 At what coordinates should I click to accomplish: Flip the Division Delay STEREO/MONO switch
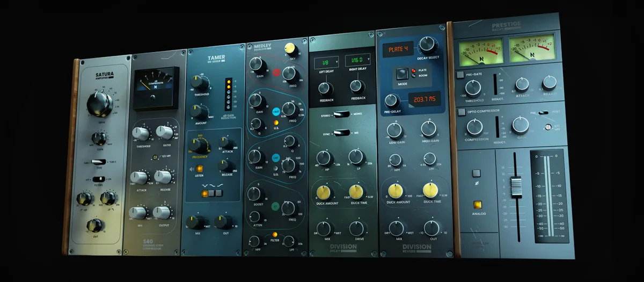[340, 114]
